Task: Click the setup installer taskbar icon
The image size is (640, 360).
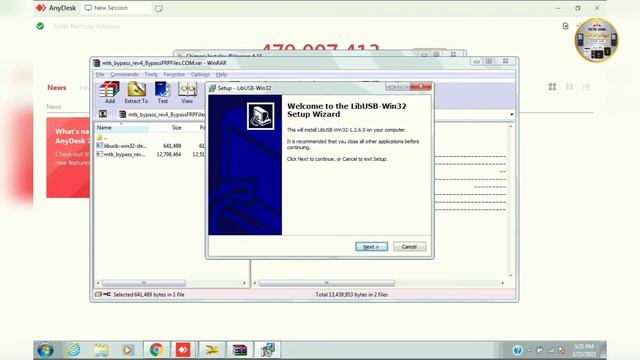Action: [x=268, y=350]
